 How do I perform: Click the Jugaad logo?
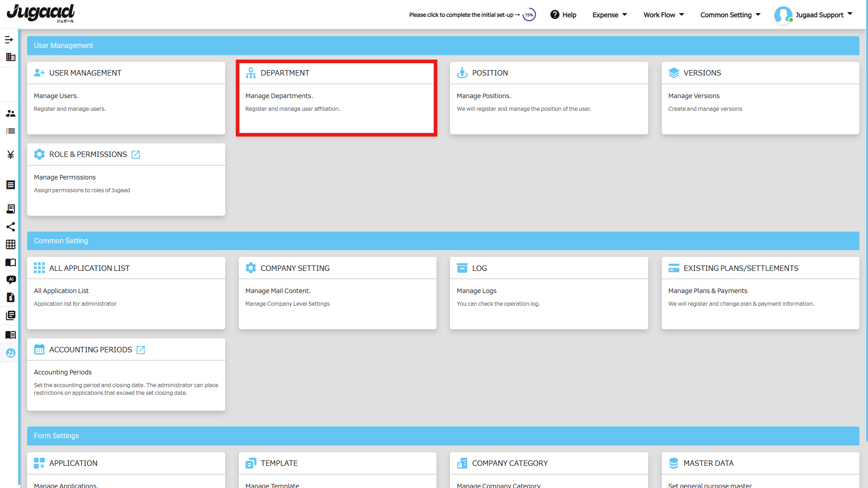(x=41, y=13)
